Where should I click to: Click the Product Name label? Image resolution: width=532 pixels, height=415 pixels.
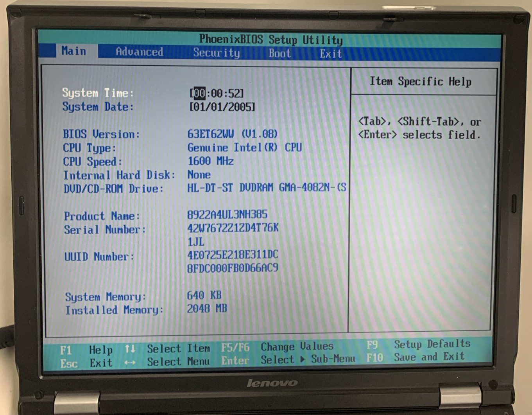[x=102, y=216]
